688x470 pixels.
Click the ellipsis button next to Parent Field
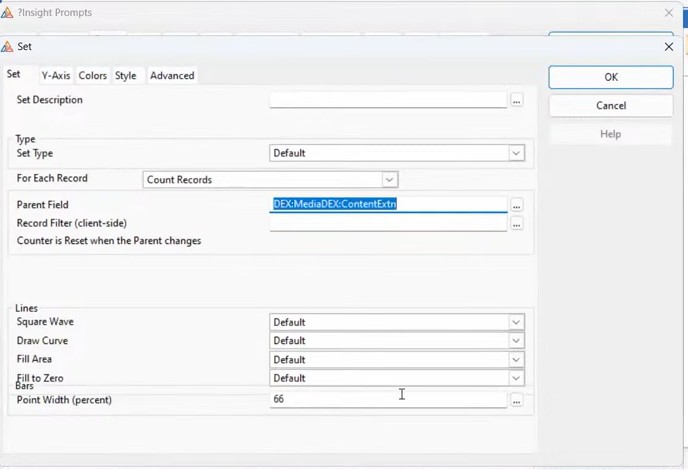tap(517, 205)
